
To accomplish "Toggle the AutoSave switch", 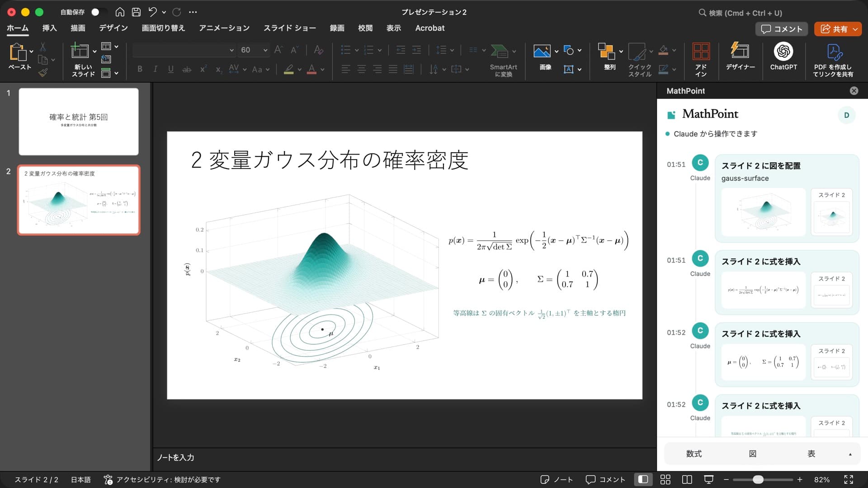I will 98,12.
